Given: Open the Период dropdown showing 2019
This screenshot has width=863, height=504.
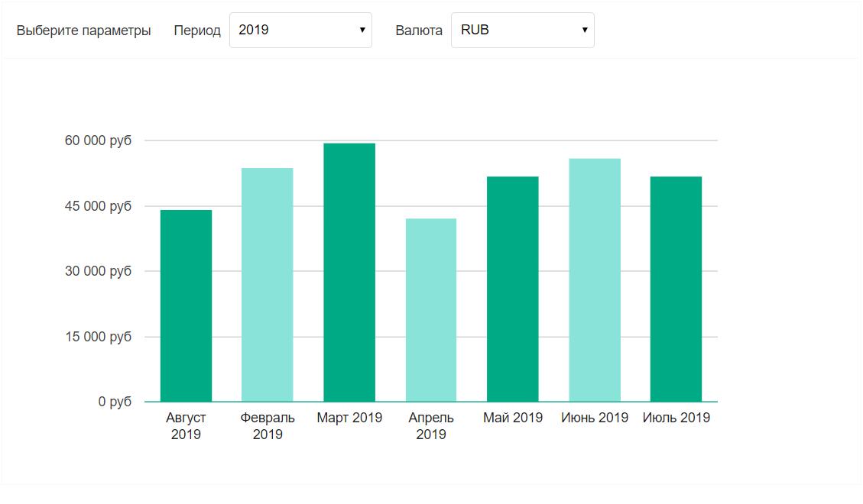Looking at the screenshot, I should (x=300, y=30).
